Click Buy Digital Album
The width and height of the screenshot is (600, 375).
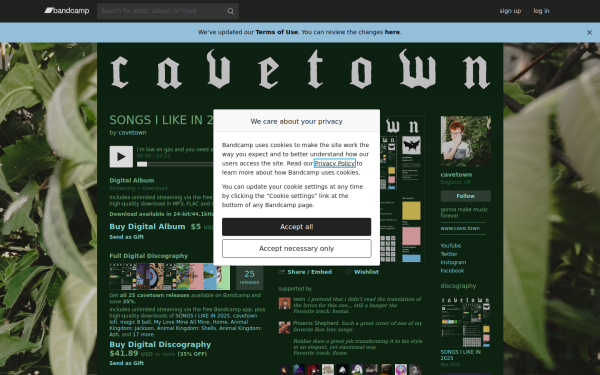tap(147, 227)
